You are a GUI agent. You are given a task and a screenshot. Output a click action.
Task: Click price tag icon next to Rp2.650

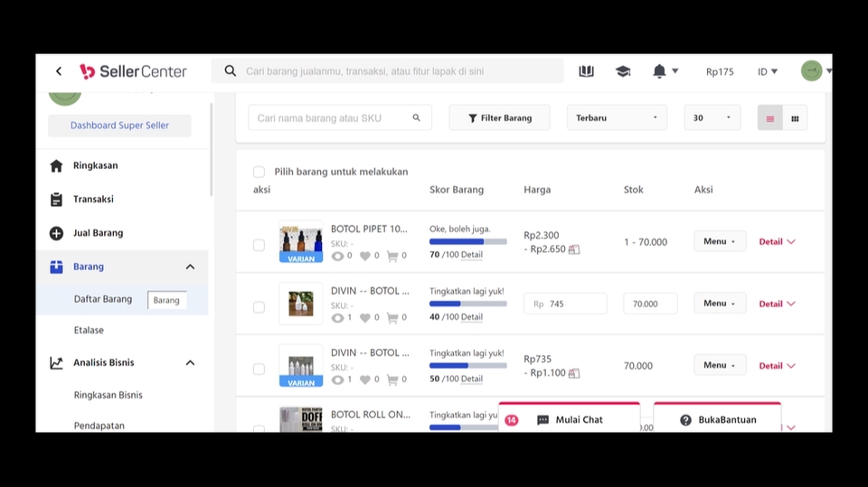[574, 249]
